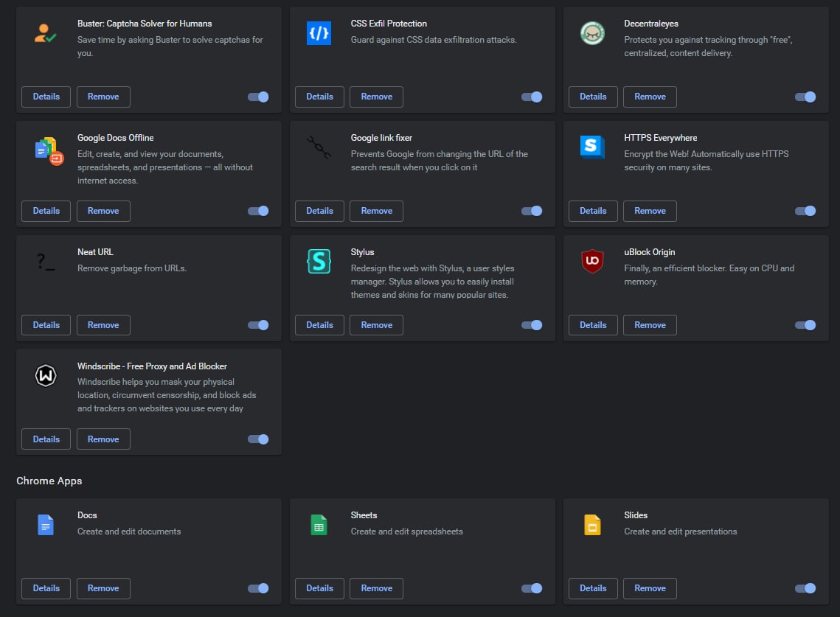The width and height of the screenshot is (840, 617).
Task: Click the Neat URL extension icon
Action: [46, 262]
